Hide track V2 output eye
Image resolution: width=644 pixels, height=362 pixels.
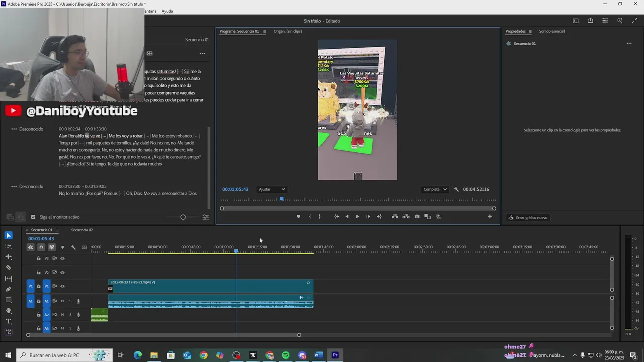pyautogui.click(x=62, y=272)
